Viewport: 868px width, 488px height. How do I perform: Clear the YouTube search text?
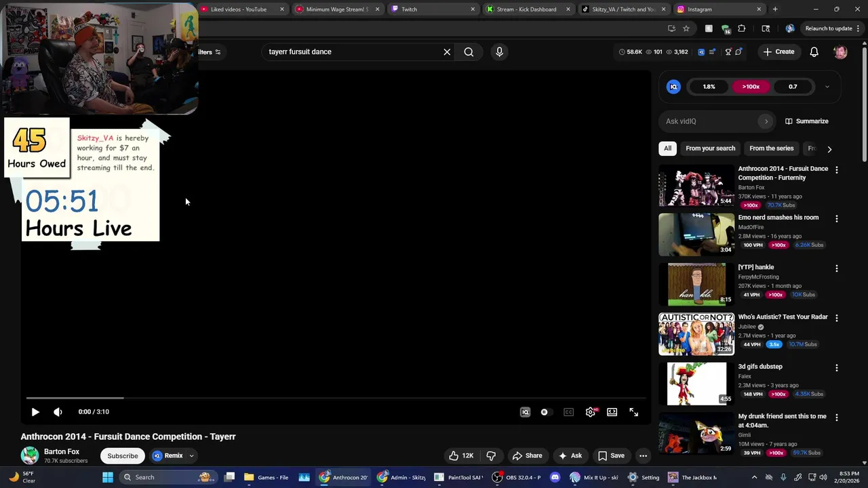pos(447,52)
